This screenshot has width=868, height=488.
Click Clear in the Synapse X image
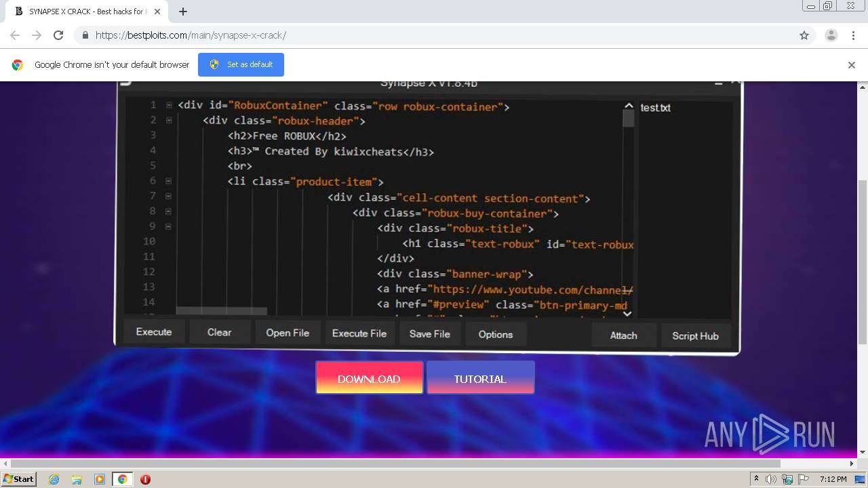pos(219,333)
